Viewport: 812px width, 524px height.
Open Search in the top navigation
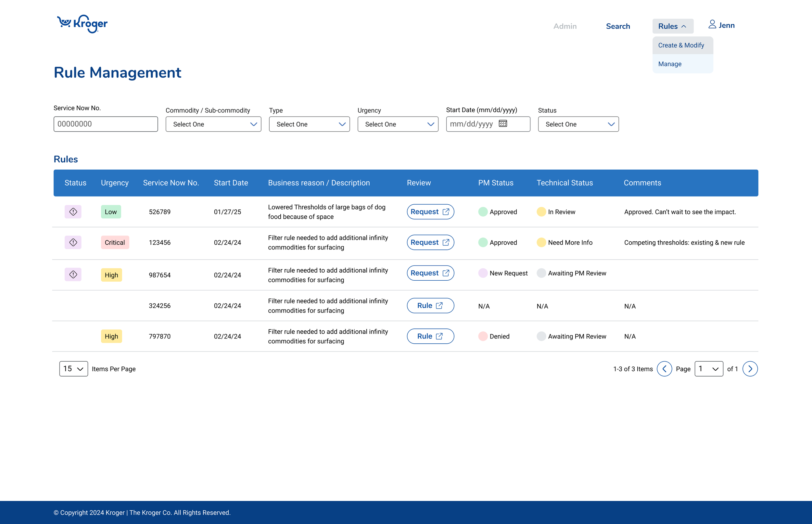click(x=618, y=26)
